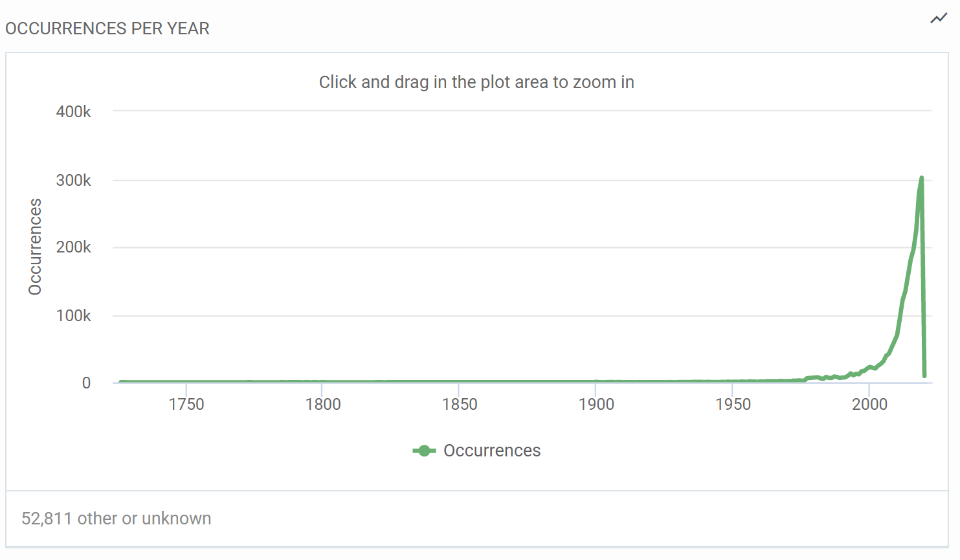Viewport: 960px width, 560px height.
Task: Click the "52,811 other or unknown" text
Action: (117, 519)
